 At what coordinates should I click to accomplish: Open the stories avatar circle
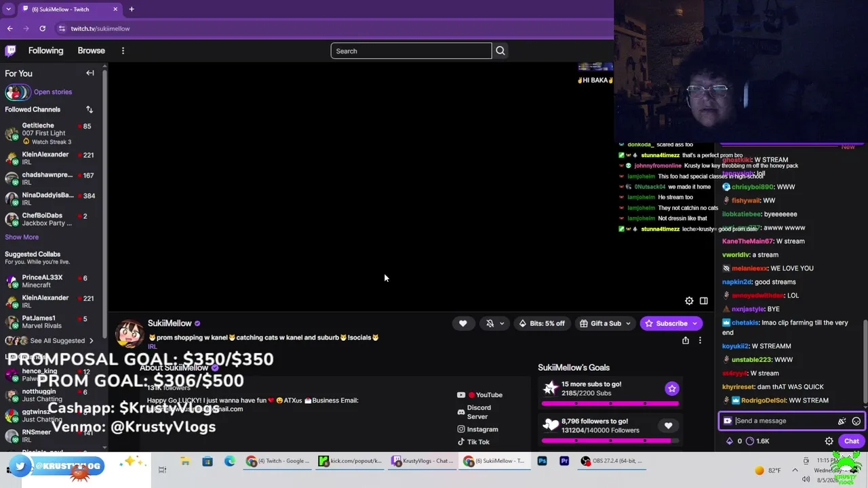pyautogui.click(x=17, y=92)
